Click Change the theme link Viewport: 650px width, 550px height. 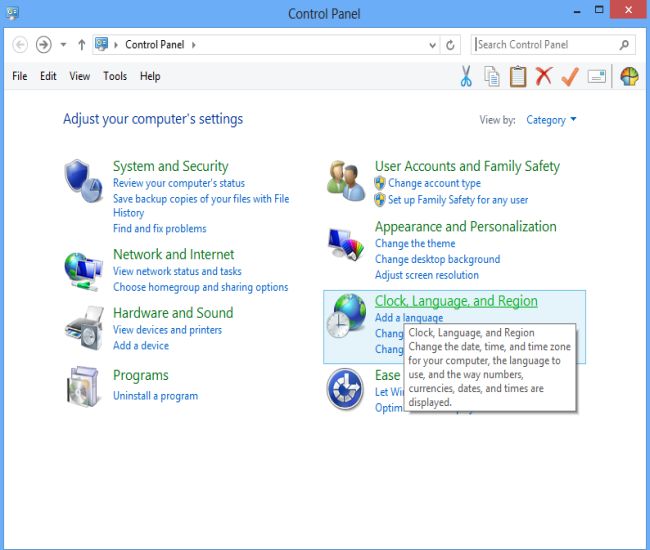pyautogui.click(x=415, y=243)
